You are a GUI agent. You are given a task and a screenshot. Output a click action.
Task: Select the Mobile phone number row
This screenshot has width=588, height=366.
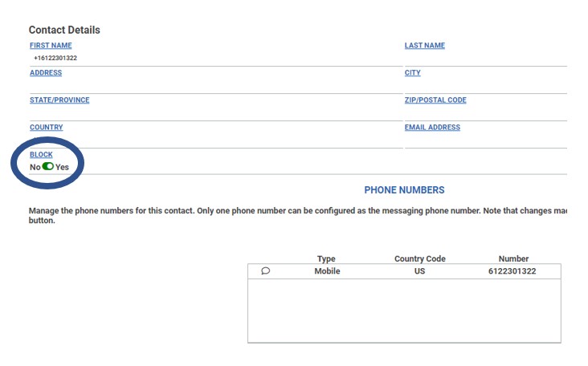404,271
